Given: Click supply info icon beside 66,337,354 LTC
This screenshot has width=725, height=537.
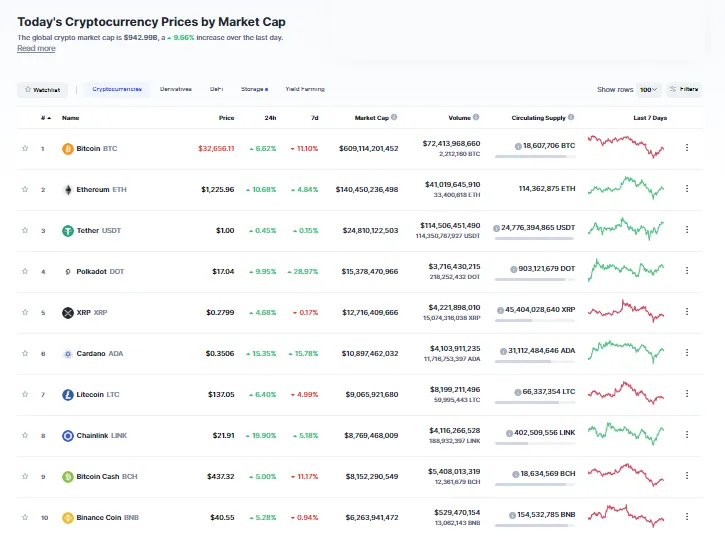Looking at the screenshot, I should 518,392.
